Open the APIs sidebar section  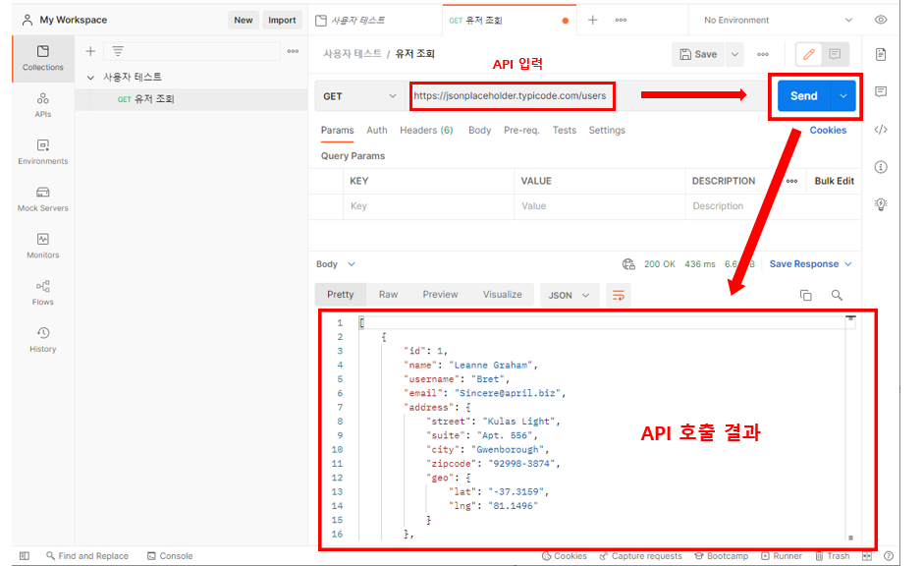43,105
